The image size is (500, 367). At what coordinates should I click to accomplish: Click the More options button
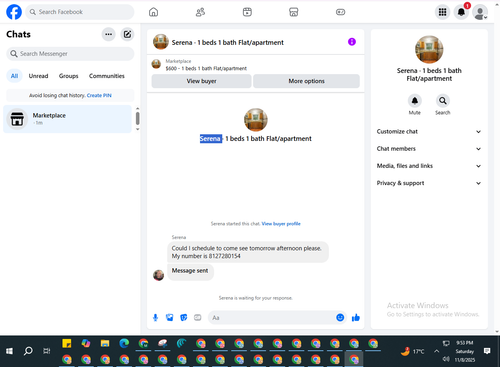(306, 81)
